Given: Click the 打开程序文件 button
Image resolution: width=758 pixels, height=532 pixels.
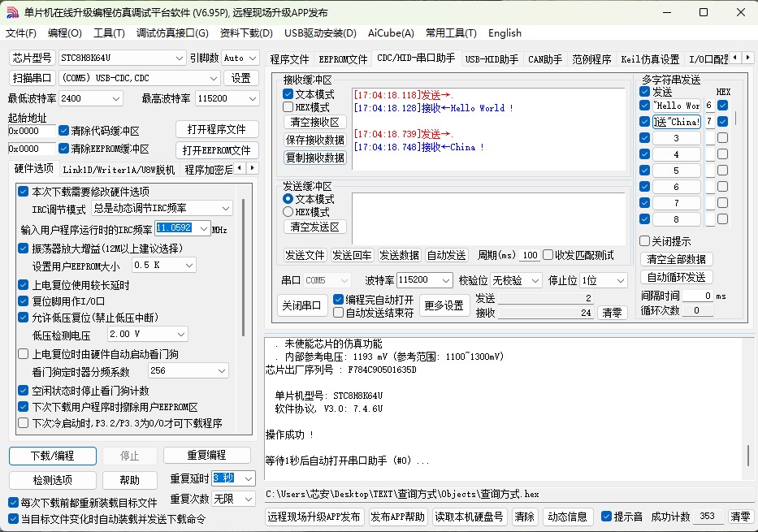Looking at the screenshot, I should [x=216, y=130].
